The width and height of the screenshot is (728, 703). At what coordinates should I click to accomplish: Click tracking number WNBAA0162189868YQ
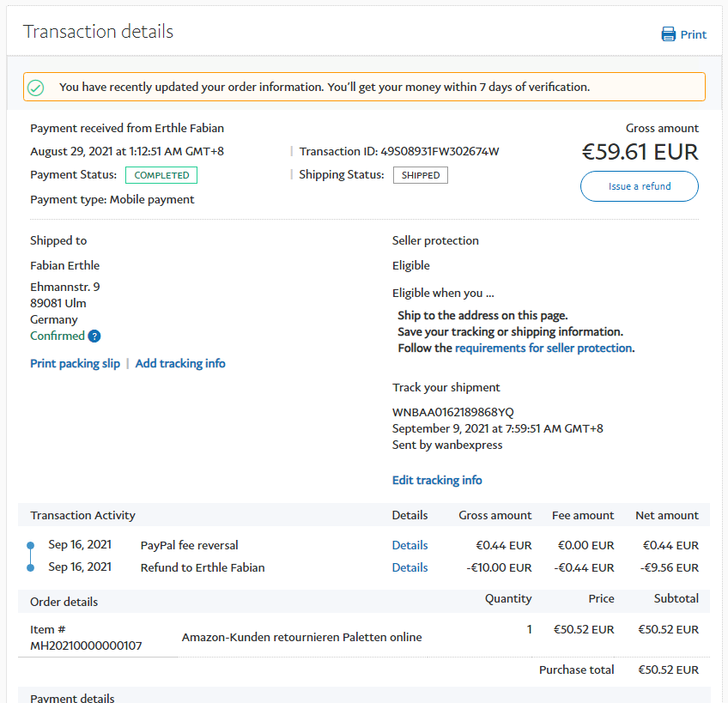pos(453,412)
